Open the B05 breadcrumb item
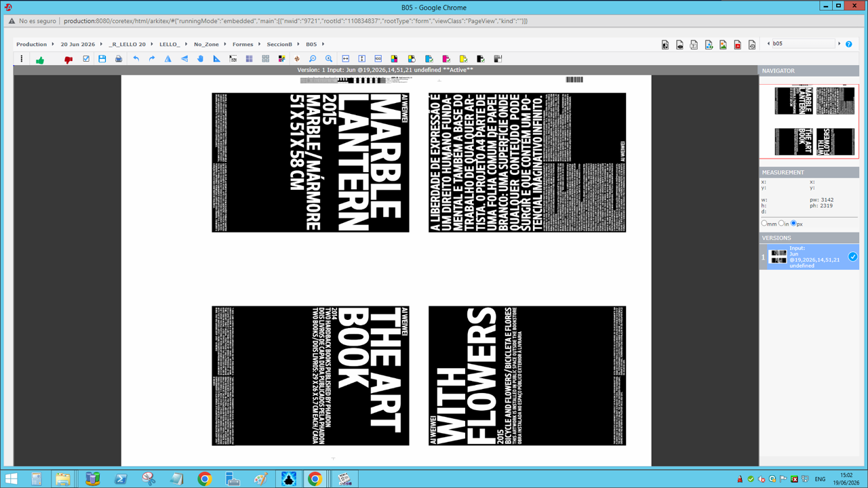The image size is (868, 488). point(311,44)
